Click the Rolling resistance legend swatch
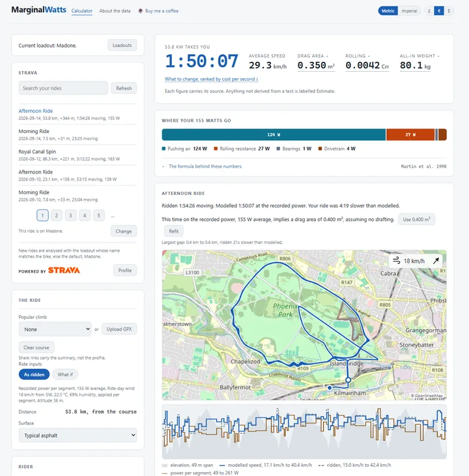 click(216, 149)
